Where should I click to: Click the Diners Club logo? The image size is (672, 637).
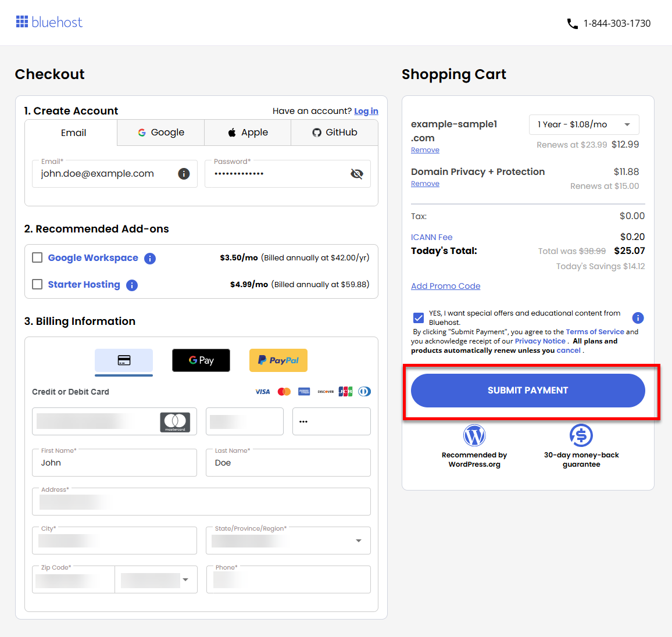pyautogui.click(x=364, y=392)
